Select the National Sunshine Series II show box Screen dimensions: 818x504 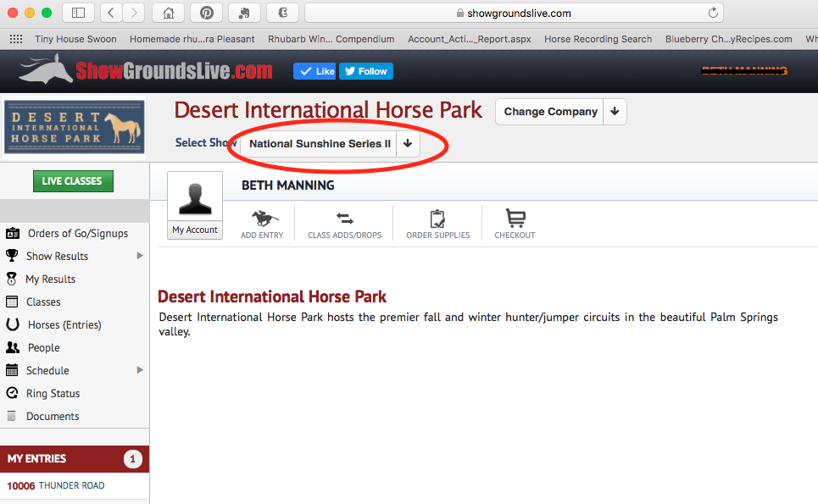(320, 143)
